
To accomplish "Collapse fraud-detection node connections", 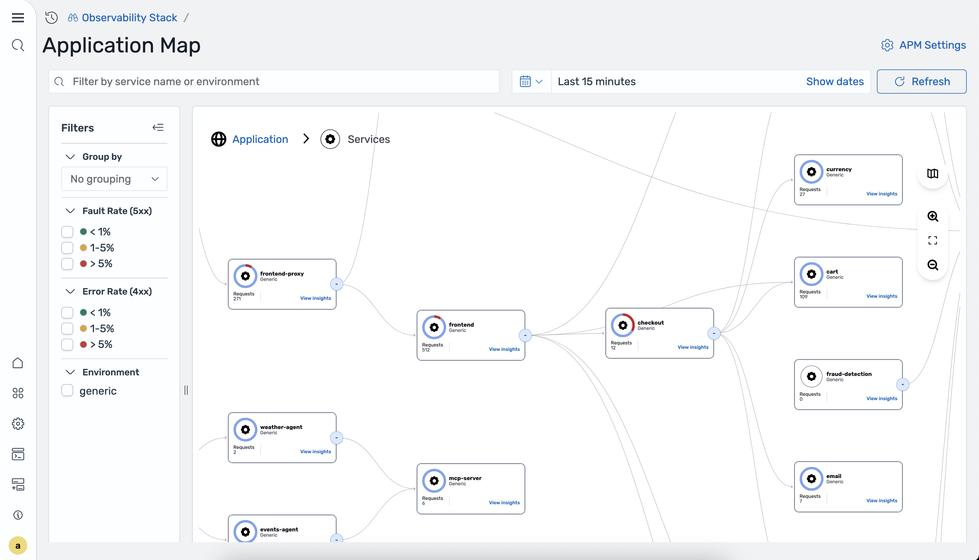I will click(903, 384).
